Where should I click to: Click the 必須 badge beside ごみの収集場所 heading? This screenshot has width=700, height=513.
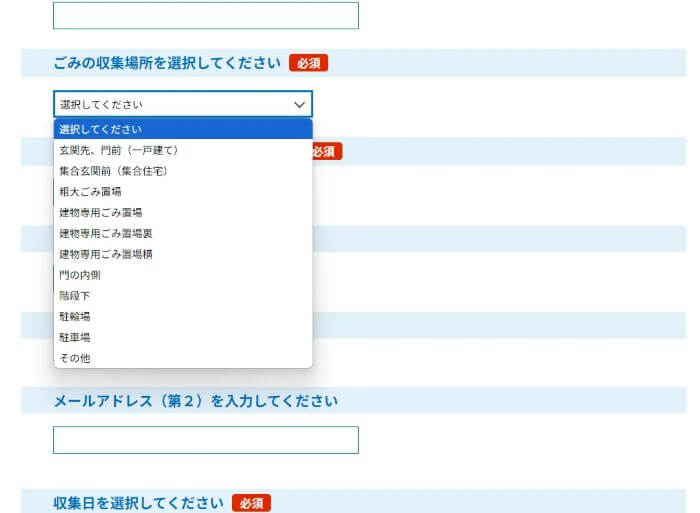[x=308, y=63]
